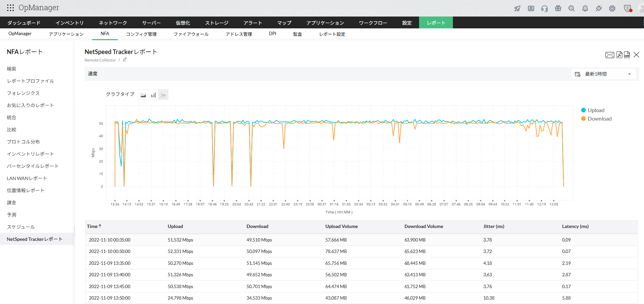This screenshot has height=304, width=644.
Task: Close the NetSpeed Tracker report view
Action: pos(636,55)
